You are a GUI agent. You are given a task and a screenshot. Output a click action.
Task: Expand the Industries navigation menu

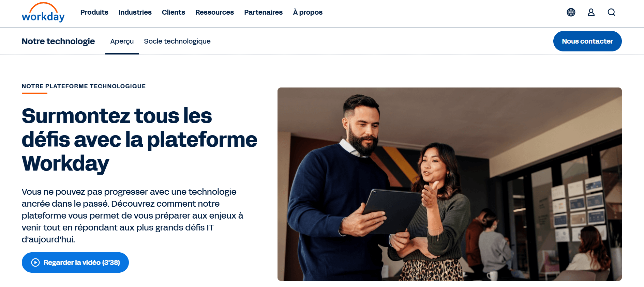pos(135,12)
